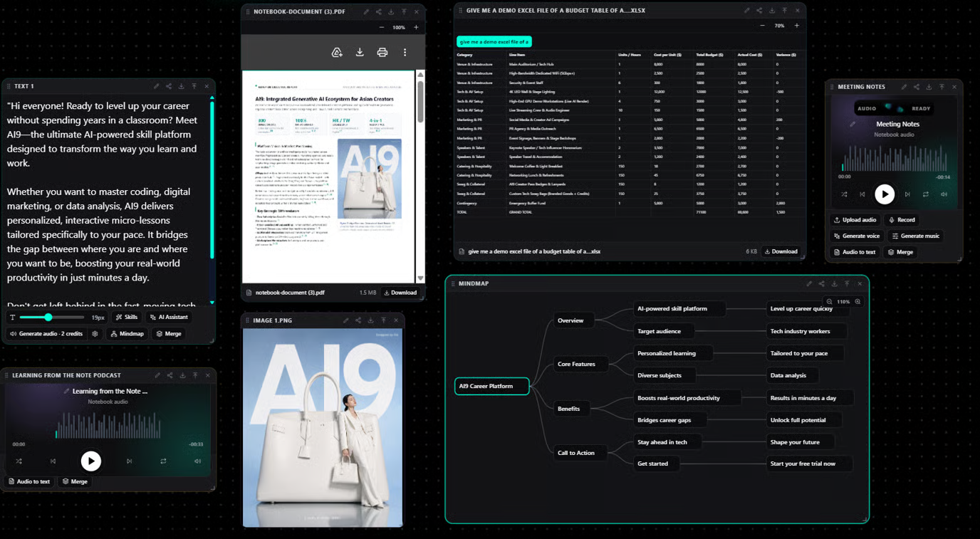980x539 pixels.
Task: Click the Generate music button
Action: (915, 236)
